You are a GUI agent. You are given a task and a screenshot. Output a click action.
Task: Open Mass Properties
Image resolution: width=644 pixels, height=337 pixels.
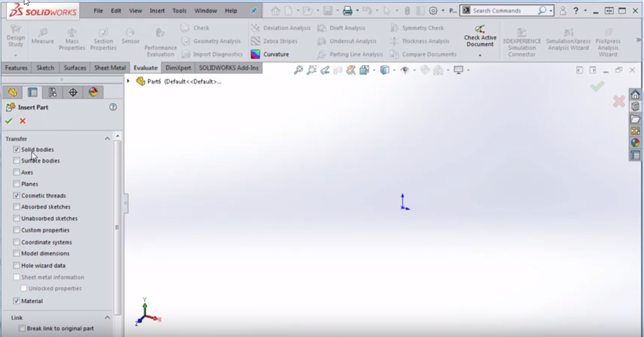pos(72,39)
